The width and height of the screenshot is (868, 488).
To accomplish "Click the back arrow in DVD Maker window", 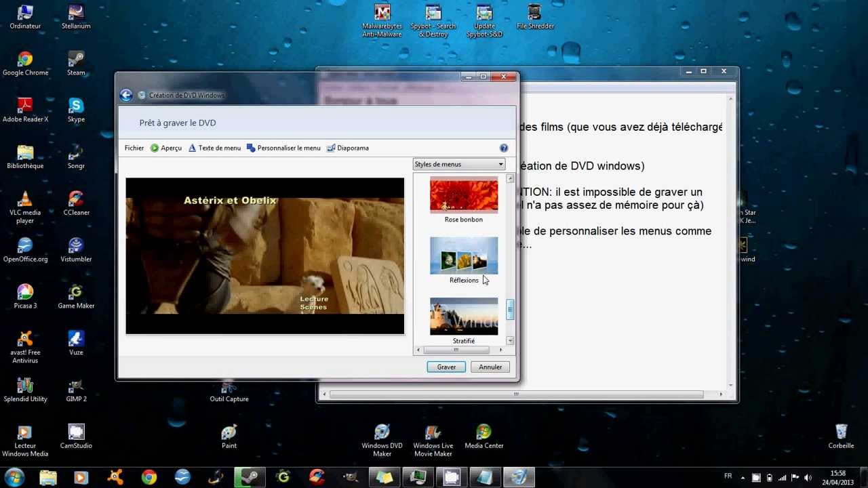I will (x=126, y=96).
